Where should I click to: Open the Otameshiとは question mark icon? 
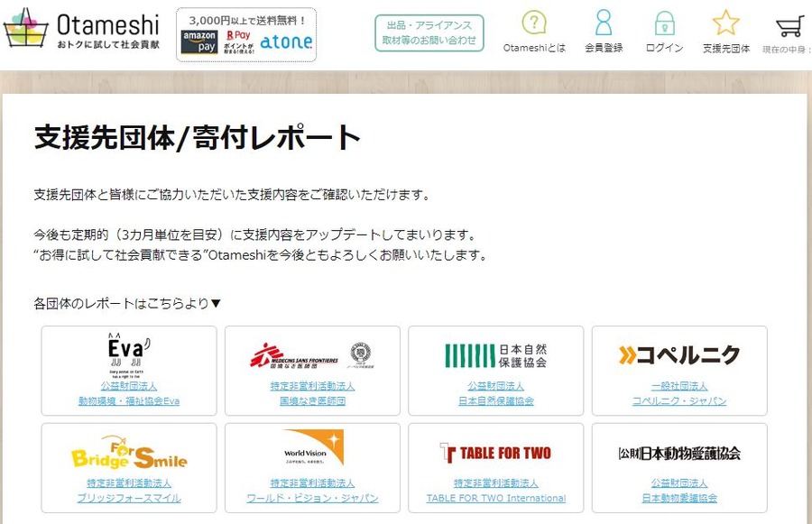pyautogui.click(x=534, y=23)
